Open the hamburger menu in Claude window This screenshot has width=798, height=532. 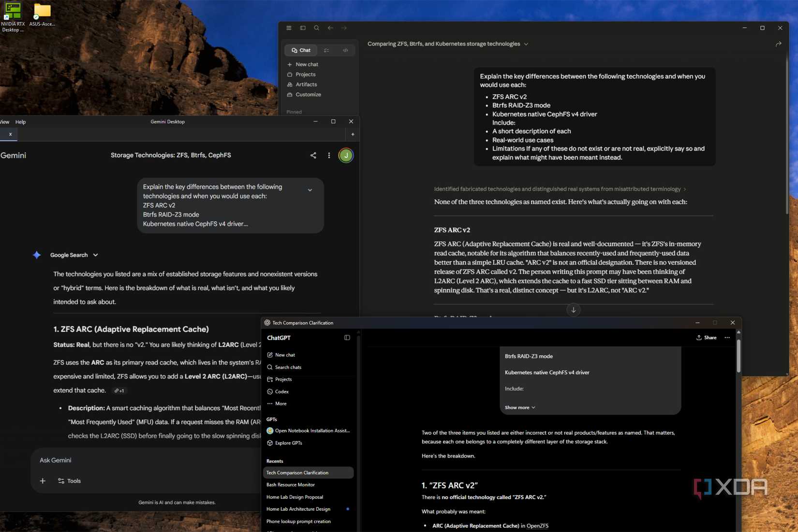coord(289,28)
